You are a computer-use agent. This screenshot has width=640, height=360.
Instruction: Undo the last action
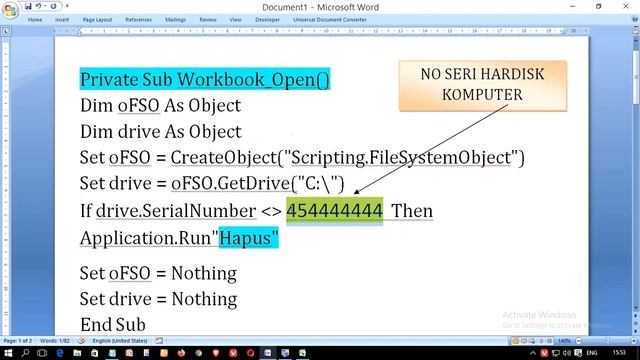click(x=38, y=6)
